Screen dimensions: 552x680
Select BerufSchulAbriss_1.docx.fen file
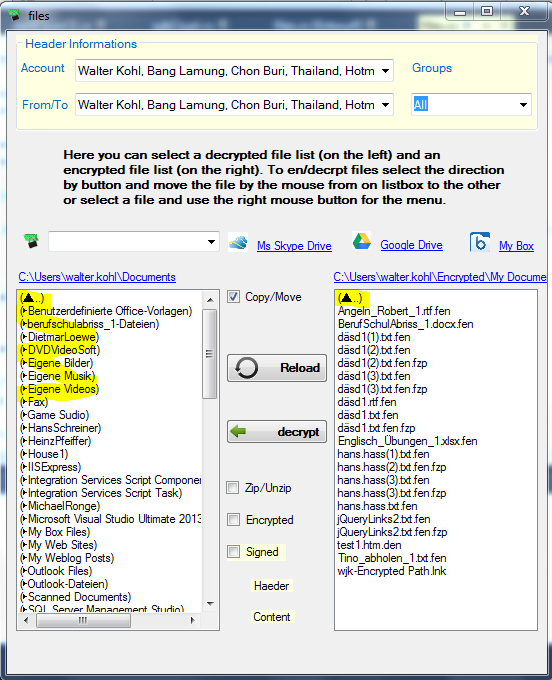point(405,324)
